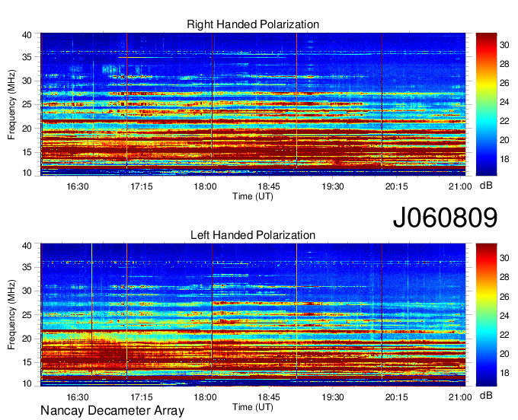Click the 10 MHz tick of Left Handed plot
This screenshot has width=518, height=420.
[27, 383]
